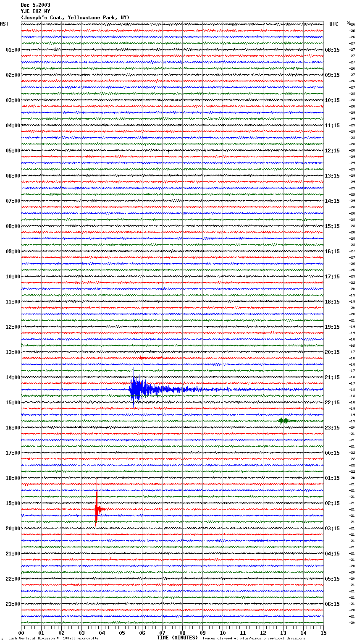357x644 pixels.
Task: Select the 05 minute tick label
Action: coord(122,633)
